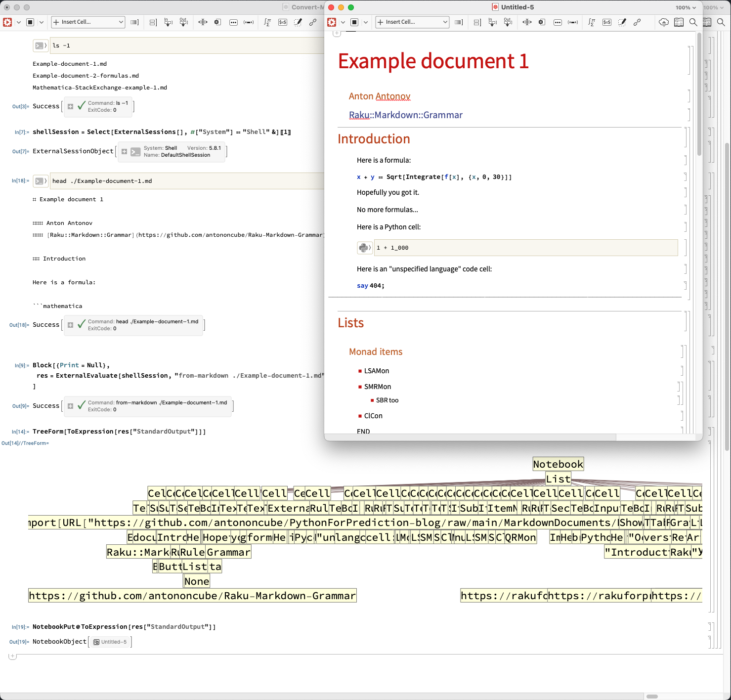Click text cursor divide icon in Convert-M toolbar

[203, 22]
